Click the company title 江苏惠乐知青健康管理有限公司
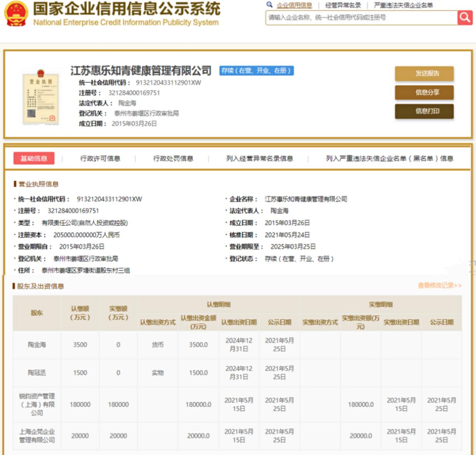This screenshot has height=455, width=476. (141, 71)
